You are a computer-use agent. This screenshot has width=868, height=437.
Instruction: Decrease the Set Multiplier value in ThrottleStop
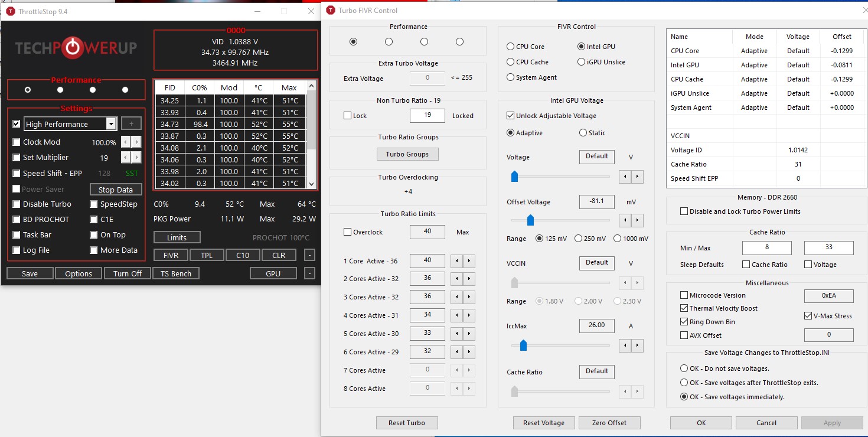126,158
